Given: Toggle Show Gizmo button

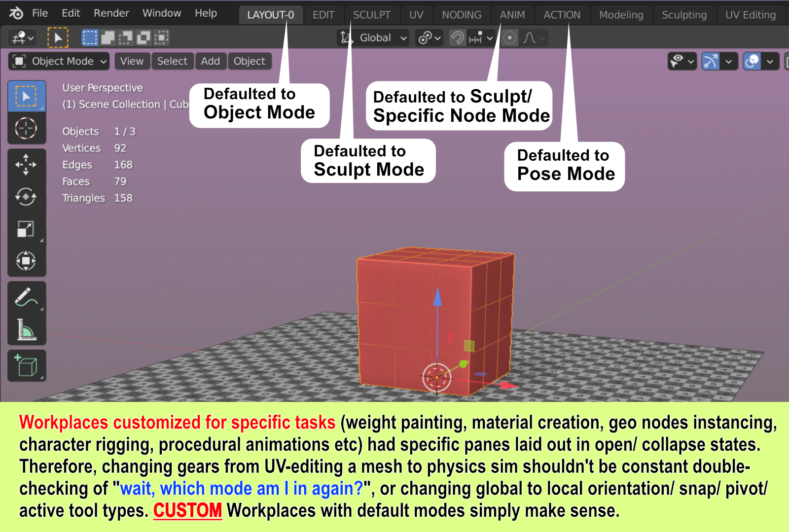Looking at the screenshot, I should pyautogui.click(x=711, y=61).
